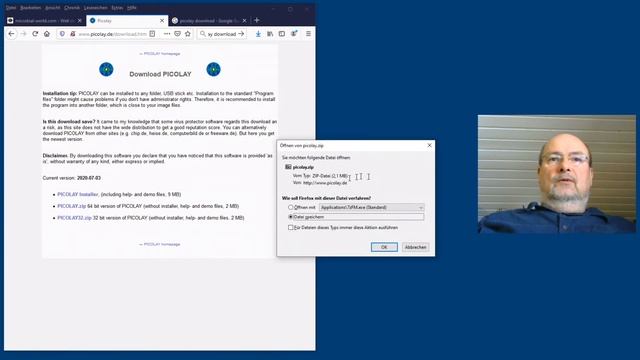Open the Bearbeiten menu
Viewport: 640px width, 360px height.
31,8
